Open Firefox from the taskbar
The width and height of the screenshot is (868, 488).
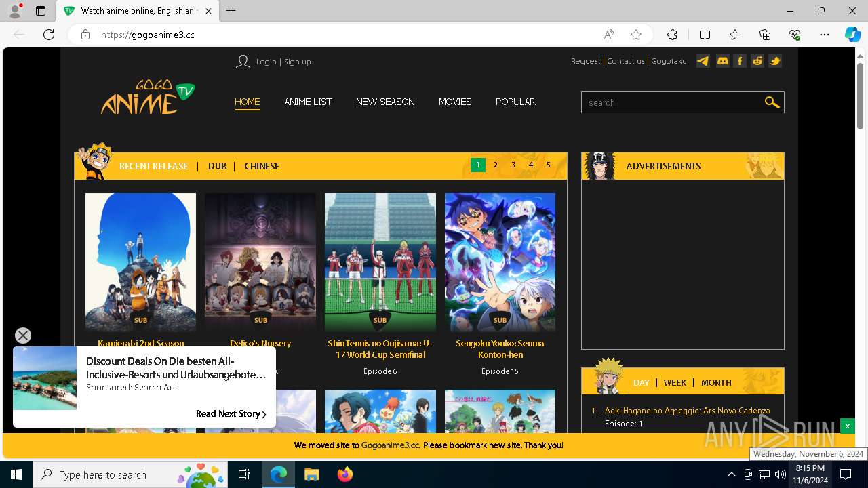pyautogui.click(x=345, y=474)
